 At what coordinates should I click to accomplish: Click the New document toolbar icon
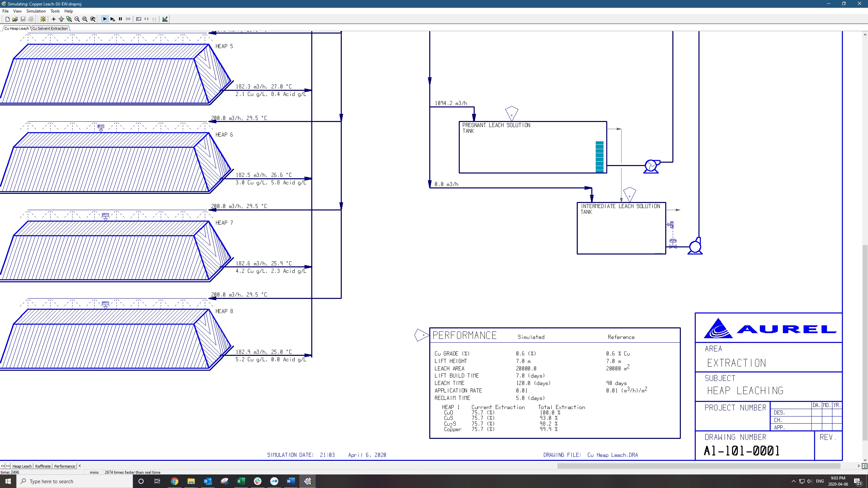coord(7,19)
